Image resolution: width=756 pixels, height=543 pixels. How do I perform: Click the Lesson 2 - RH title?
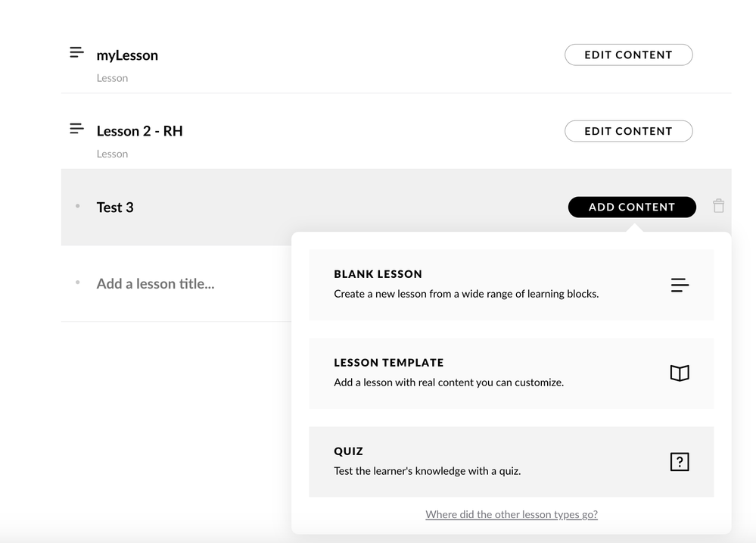tap(139, 131)
